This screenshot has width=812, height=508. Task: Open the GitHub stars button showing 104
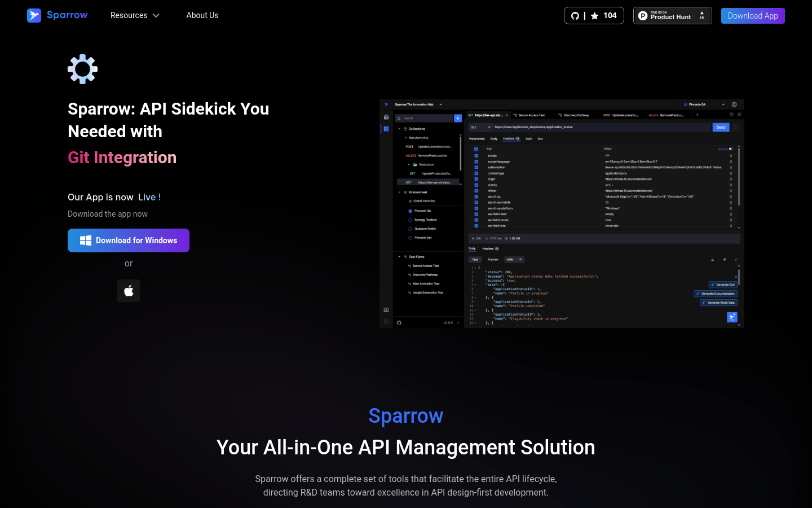[x=594, y=16]
